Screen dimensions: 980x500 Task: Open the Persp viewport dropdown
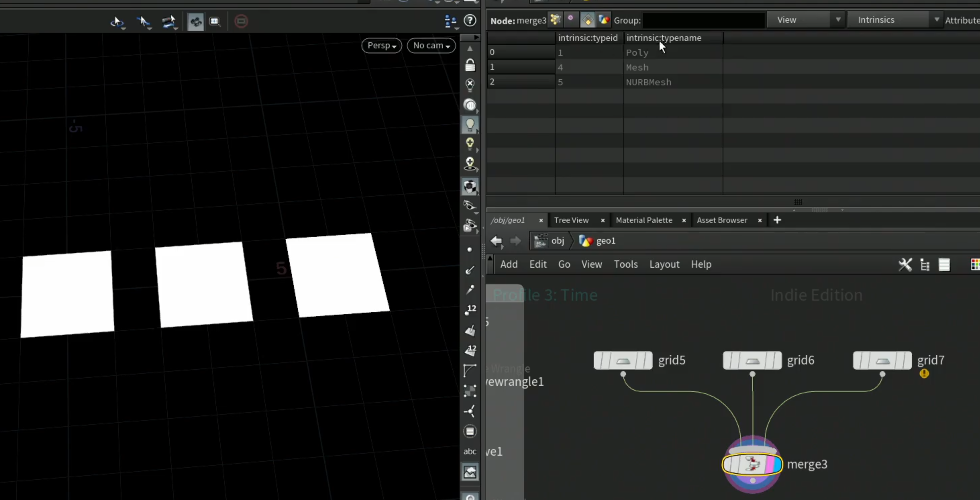coord(381,46)
